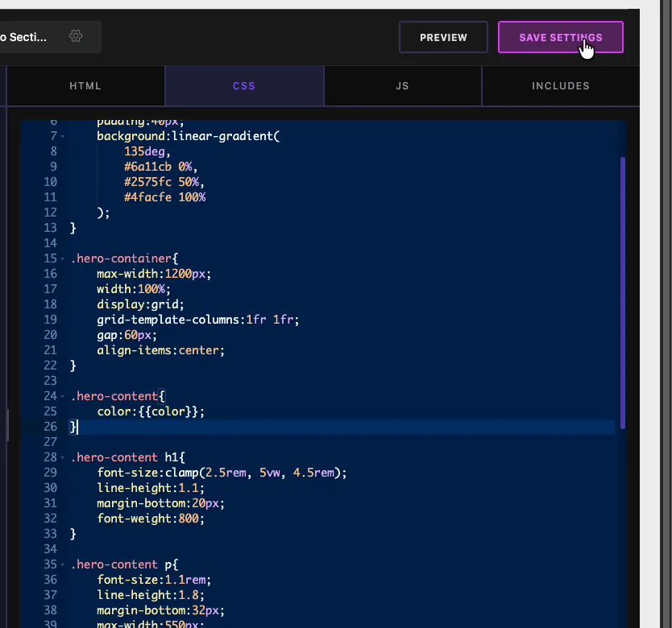Select the CSS tab

pyautogui.click(x=244, y=85)
